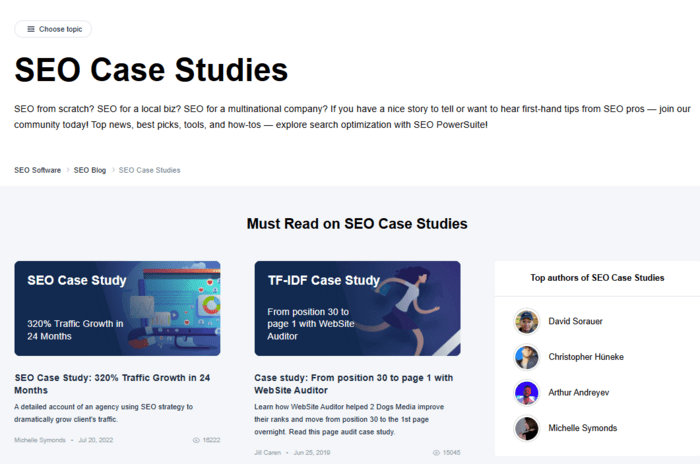Open the Choose topic menu
The width and height of the screenshot is (700, 464).
coord(53,29)
